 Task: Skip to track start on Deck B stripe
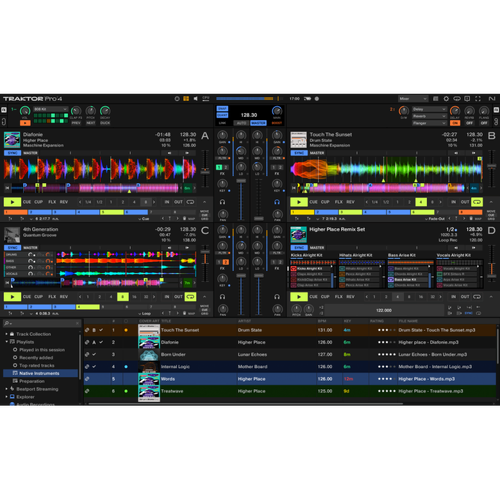point(294,188)
